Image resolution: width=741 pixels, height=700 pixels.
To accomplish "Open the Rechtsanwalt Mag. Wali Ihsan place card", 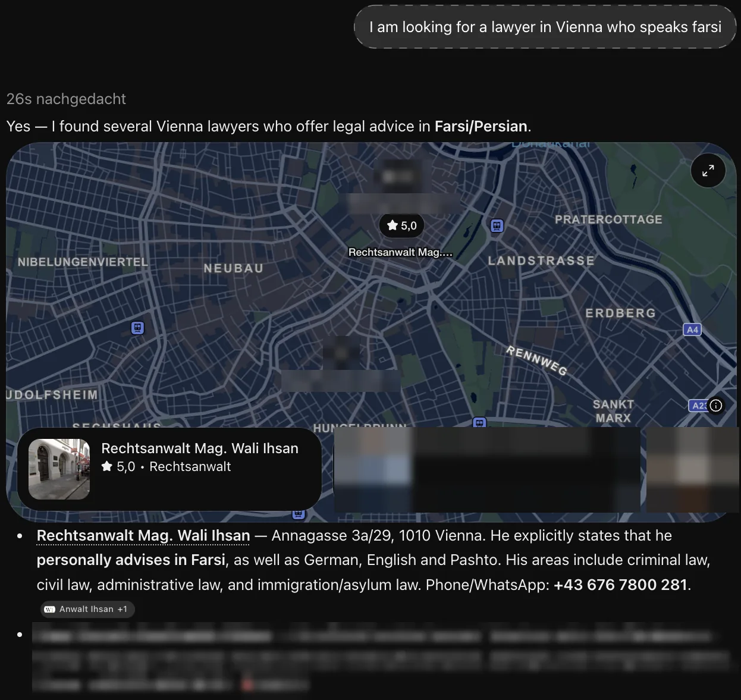I will click(x=169, y=469).
